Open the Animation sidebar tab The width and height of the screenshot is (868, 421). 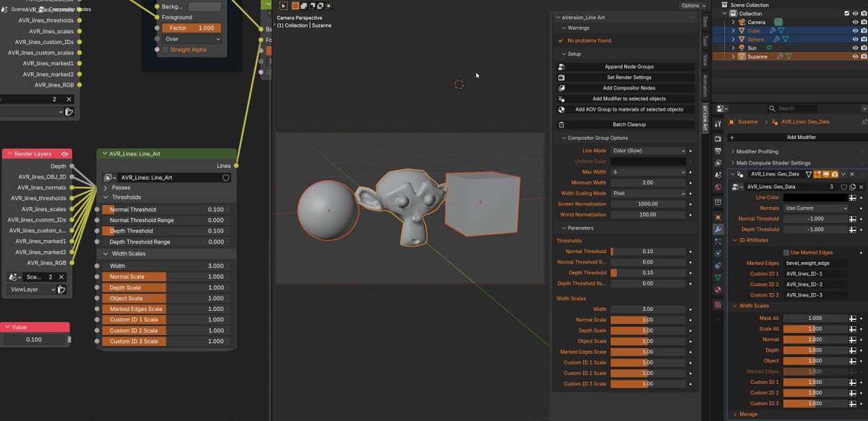click(705, 85)
